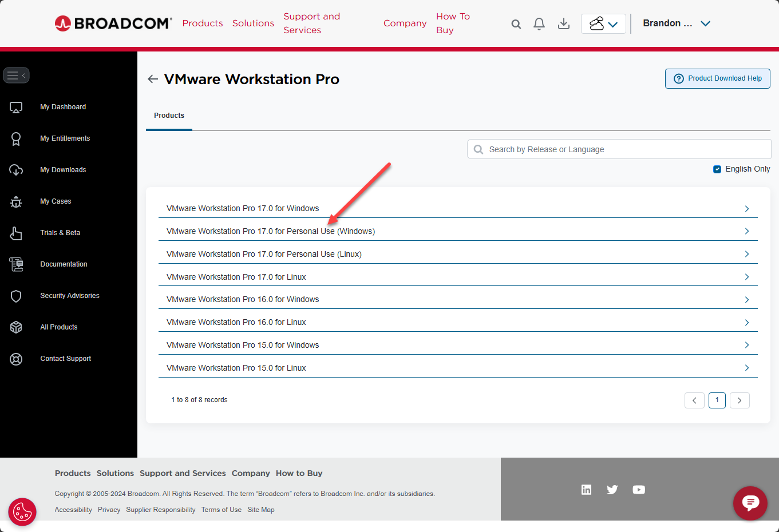Click the My Entitlements ribbon icon
This screenshot has width=779, height=532.
[16, 138]
